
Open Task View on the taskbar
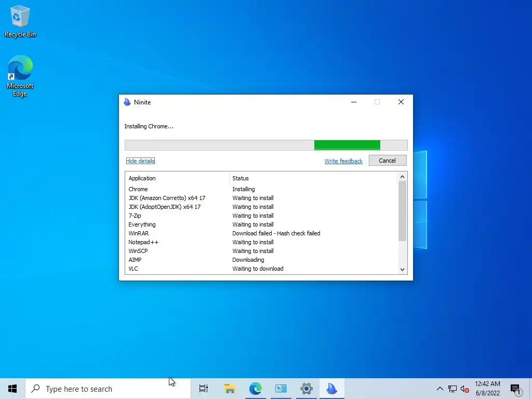(x=204, y=389)
